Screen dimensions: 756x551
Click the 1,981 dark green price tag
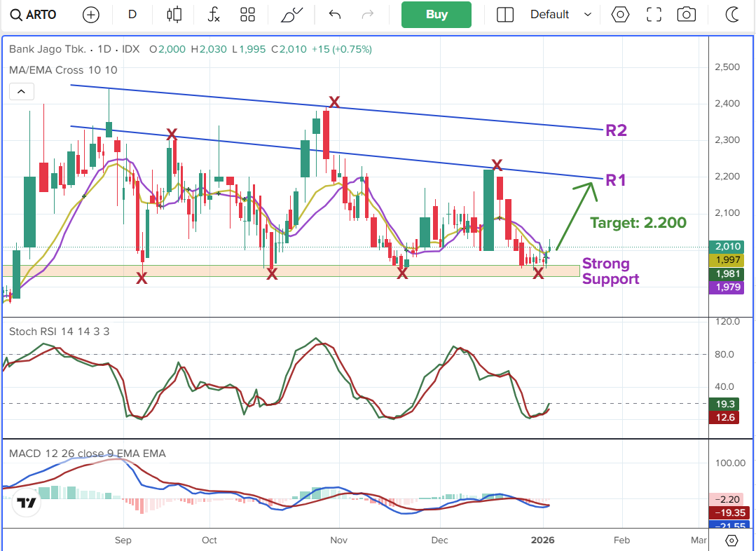[727, 273]
